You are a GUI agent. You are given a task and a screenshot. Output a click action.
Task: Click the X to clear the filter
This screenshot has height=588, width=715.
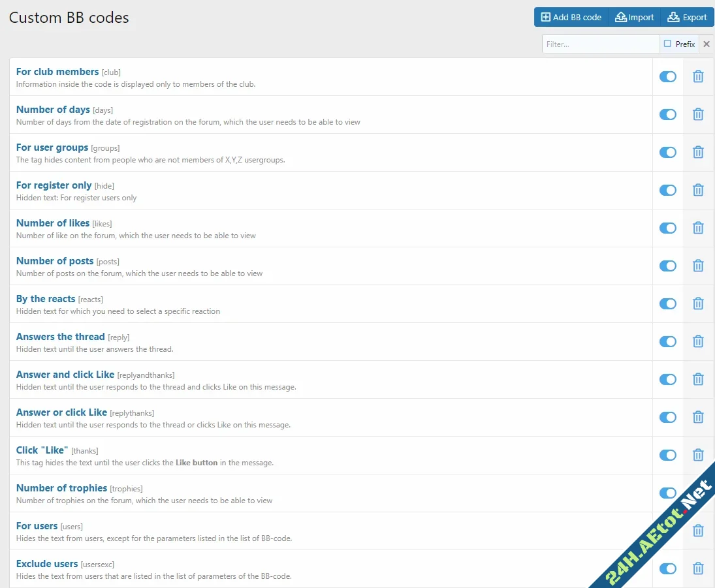coord(707,44)
